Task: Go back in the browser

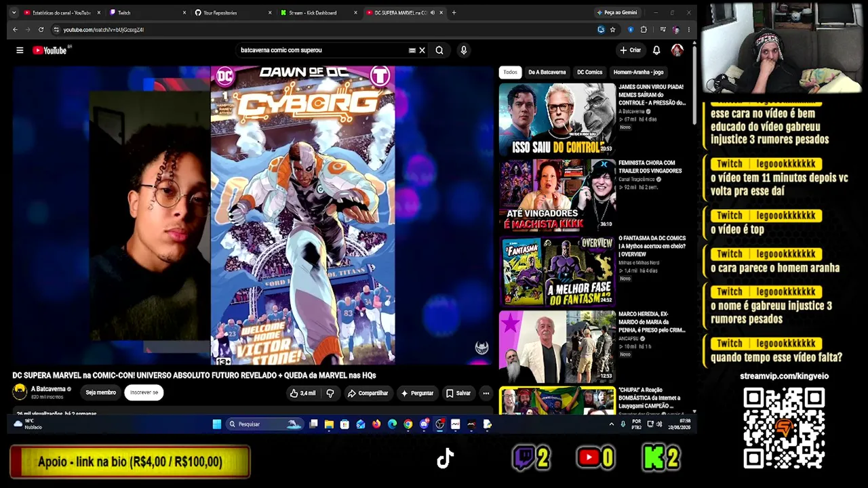Action: tap(15, 30)
